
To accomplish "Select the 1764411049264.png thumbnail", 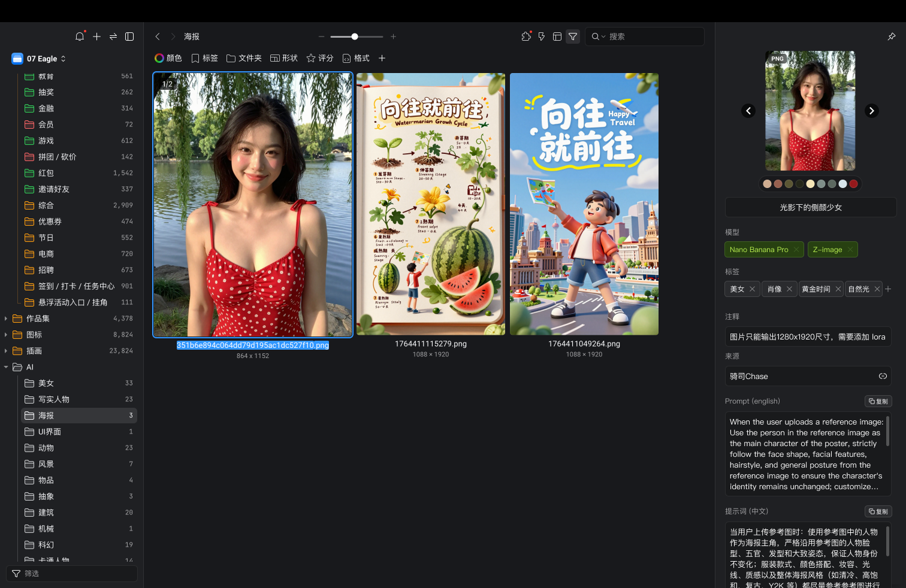I will pyautogui.click(x=584, y=204).
